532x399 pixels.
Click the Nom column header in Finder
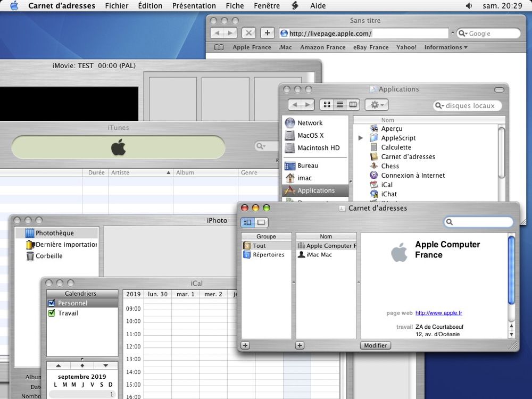[x=429, y=120]
